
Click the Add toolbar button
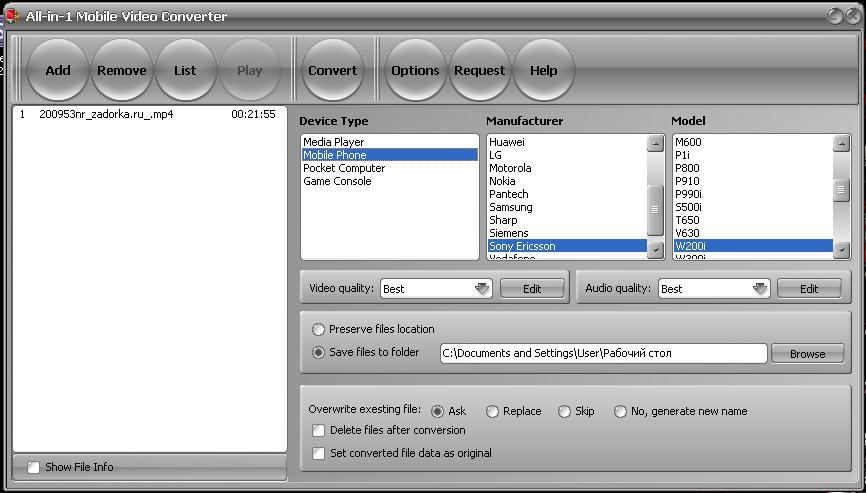click(x=57, y=70)
